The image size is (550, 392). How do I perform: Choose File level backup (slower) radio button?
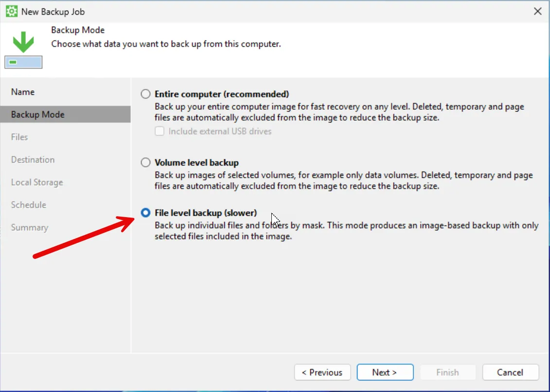[145, 213]
